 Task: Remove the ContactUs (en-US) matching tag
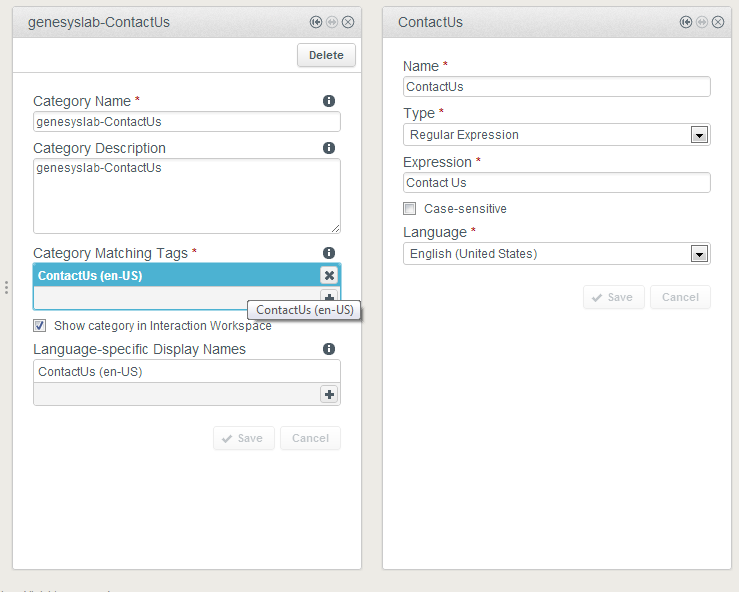pos(329,275)
